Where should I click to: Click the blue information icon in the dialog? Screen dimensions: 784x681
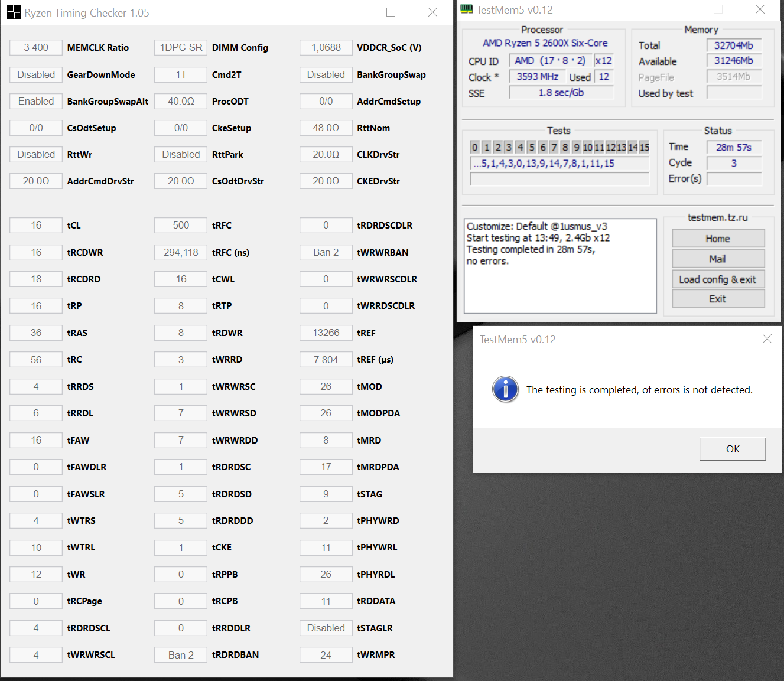click(506, 389)
